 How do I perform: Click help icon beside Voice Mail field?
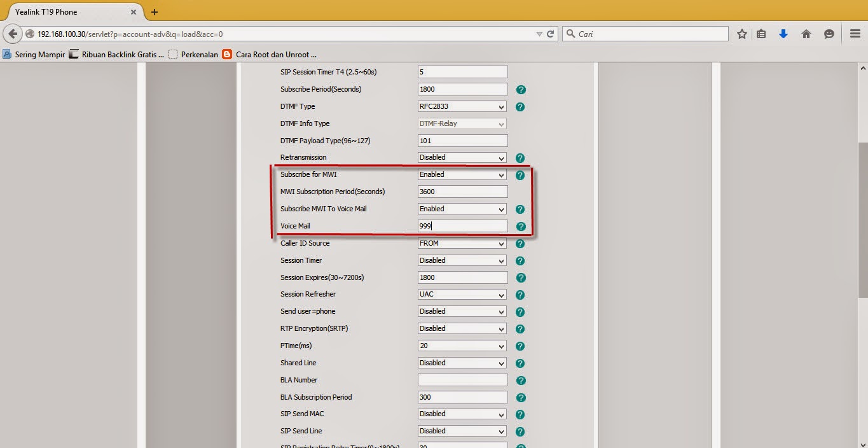pos(521,227)
